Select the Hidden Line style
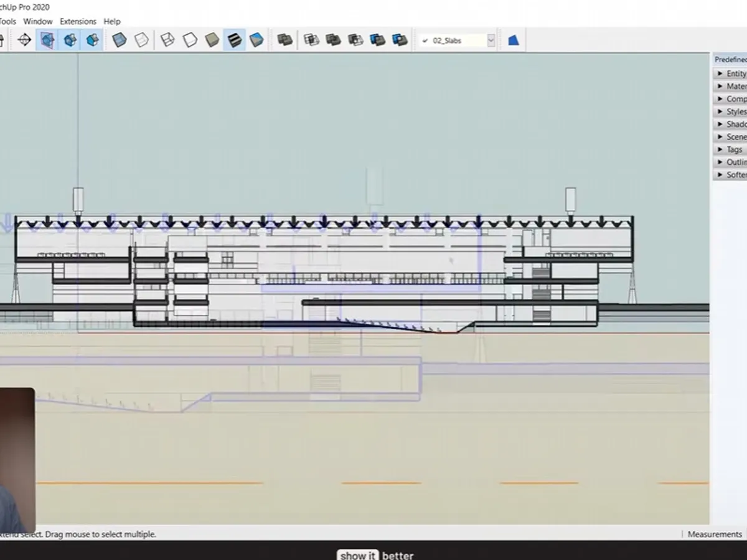Screen dimensions: 747x560 pos(189,39)
